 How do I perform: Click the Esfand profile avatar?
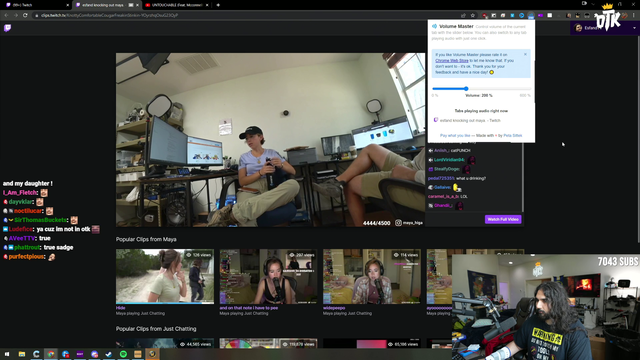578,28
